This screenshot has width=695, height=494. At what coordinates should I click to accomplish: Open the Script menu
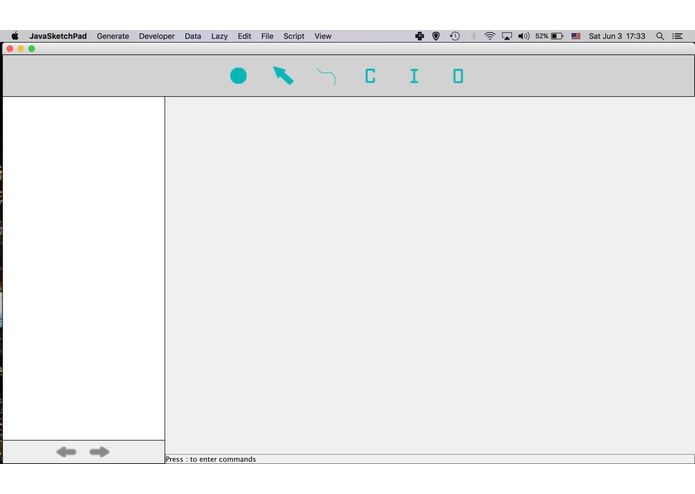click(294, 36)
